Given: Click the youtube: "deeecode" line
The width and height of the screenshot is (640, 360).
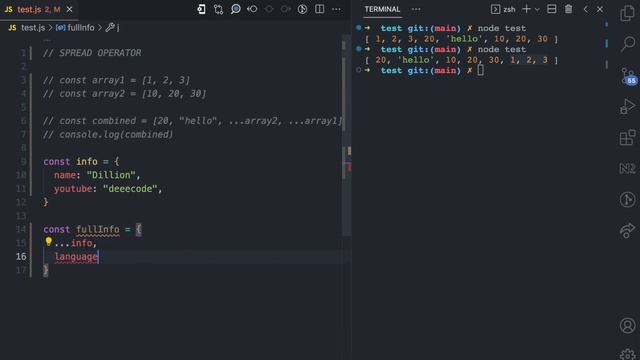Looking at the screenshot, I should pyautogui.click(x=108, y=189).
